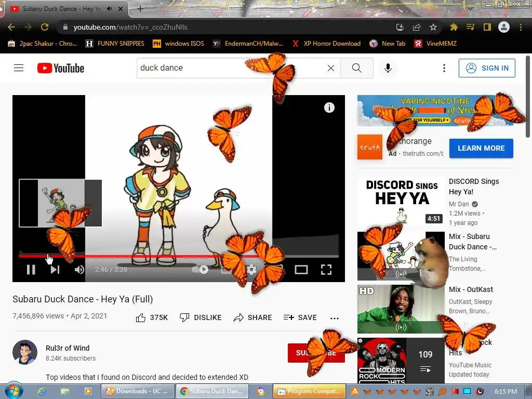Click the install app icon in address bar
This screenshot has height=399, width=532.
[x=400, y=27]
